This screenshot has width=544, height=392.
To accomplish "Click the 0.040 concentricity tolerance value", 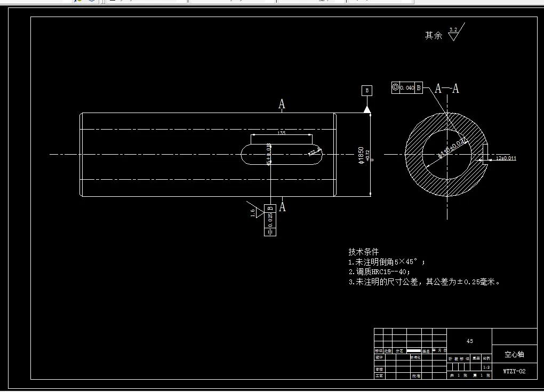I will point(407,88).
